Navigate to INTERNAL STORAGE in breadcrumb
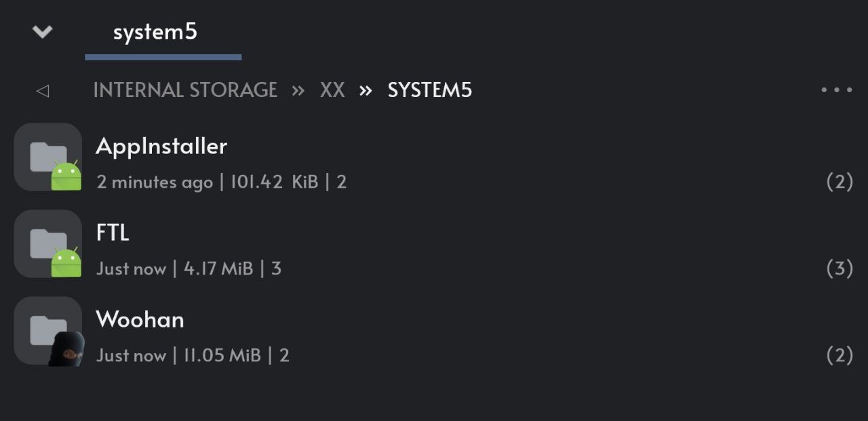Viewport: 868px width, 421px height. [185, 90]
